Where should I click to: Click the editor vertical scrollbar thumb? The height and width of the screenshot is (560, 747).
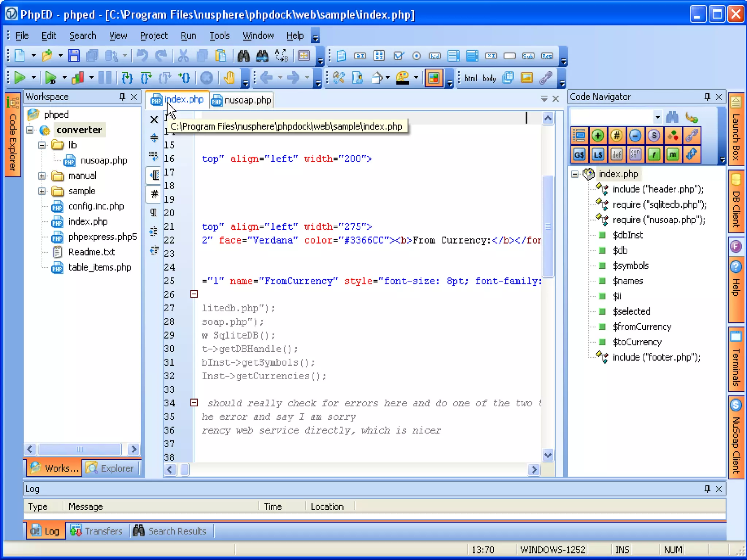(x=547, y=226)
